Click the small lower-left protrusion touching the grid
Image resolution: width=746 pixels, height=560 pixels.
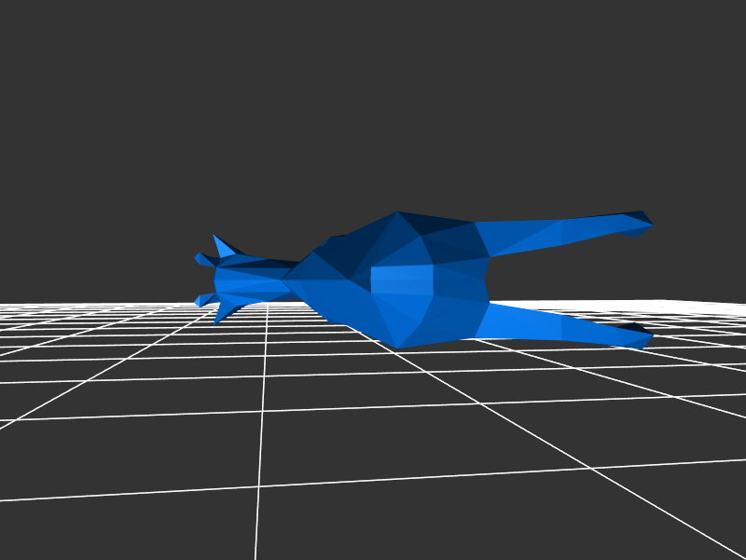coord(200,301)
